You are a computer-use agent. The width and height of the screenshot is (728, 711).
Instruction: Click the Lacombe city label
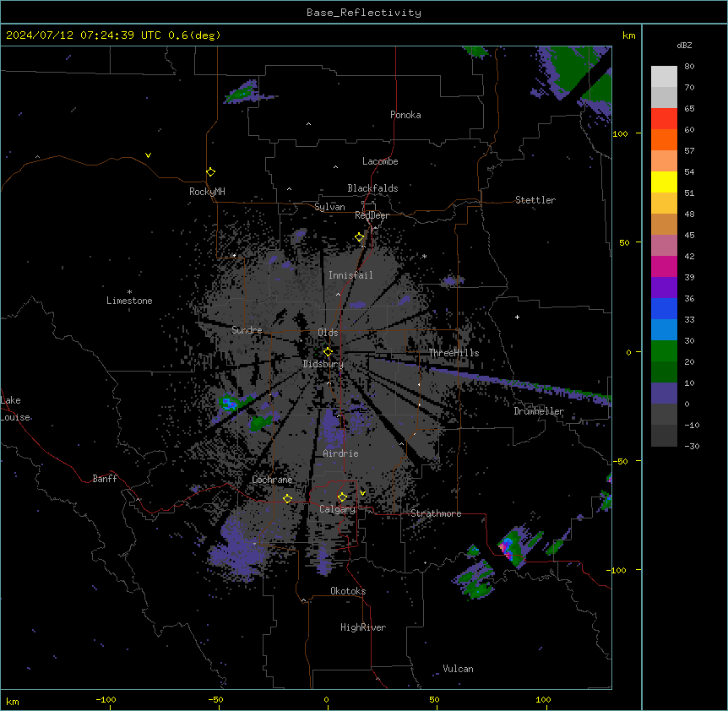[380, 161]
